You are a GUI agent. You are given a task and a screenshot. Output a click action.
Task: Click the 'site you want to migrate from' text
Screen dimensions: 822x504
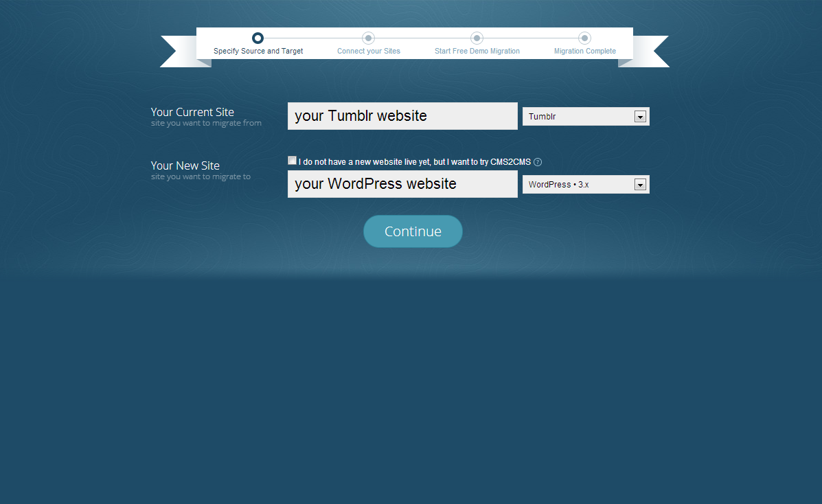[206, 123]
